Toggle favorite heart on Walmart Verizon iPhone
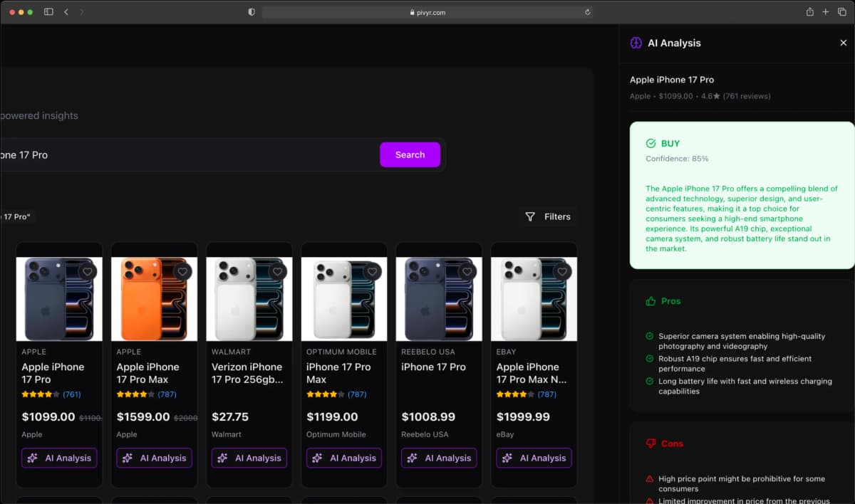 pos(278,271)
